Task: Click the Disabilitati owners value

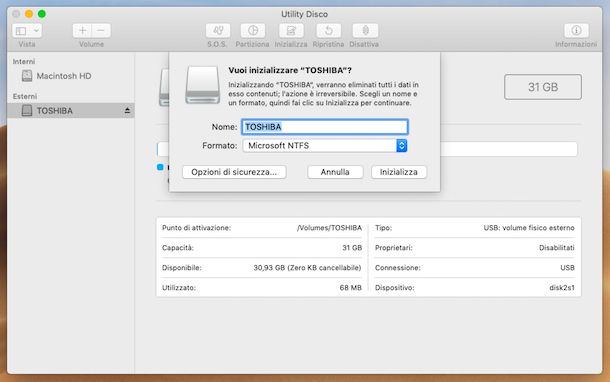Action: [557, 248]
